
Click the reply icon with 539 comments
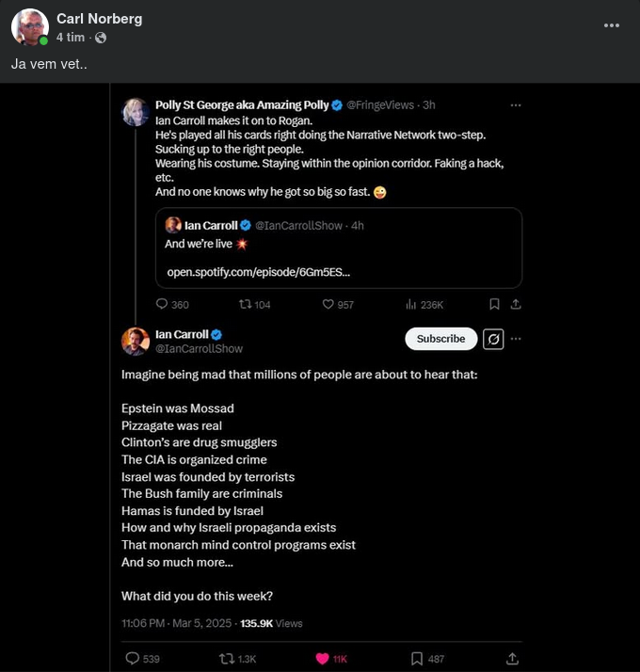tap(133, 659)
